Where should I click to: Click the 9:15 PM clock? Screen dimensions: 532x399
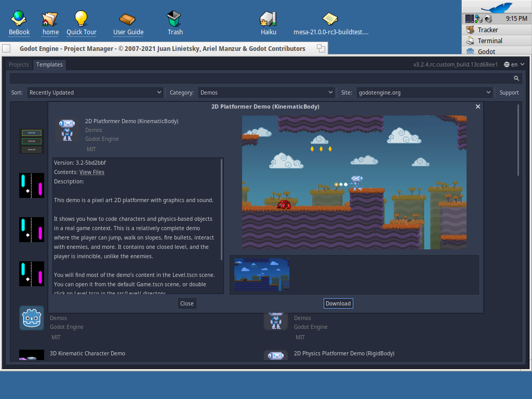(516, 18)
